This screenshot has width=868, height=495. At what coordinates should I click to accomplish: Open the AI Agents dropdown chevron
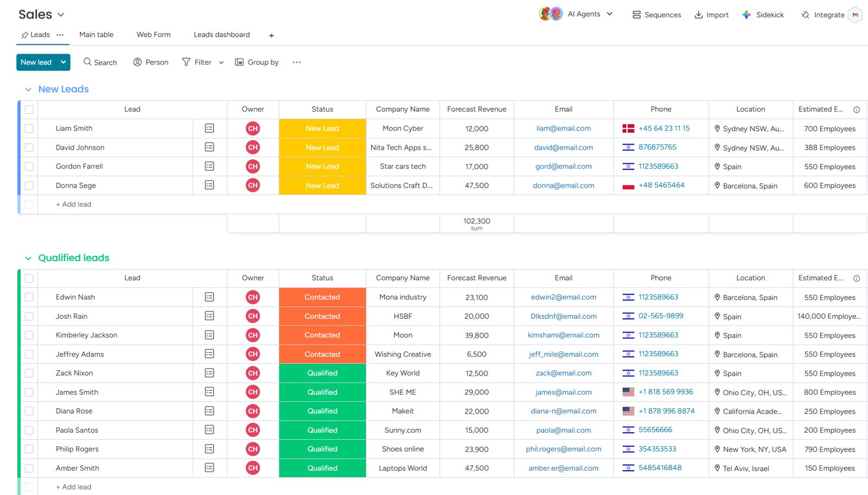[x=609, y=14]
